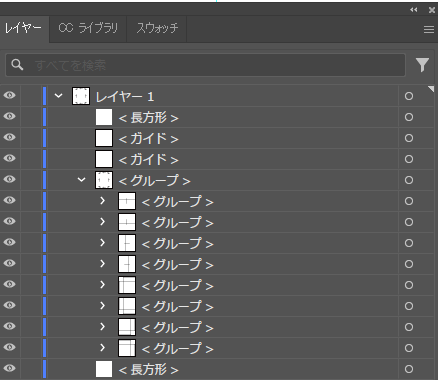Click target circle of top 長方形 row
438x380 pixels.
[x=409, y=117]
